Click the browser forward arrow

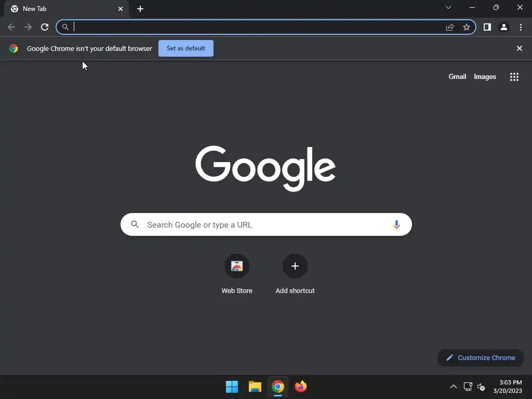pos(28,27)
